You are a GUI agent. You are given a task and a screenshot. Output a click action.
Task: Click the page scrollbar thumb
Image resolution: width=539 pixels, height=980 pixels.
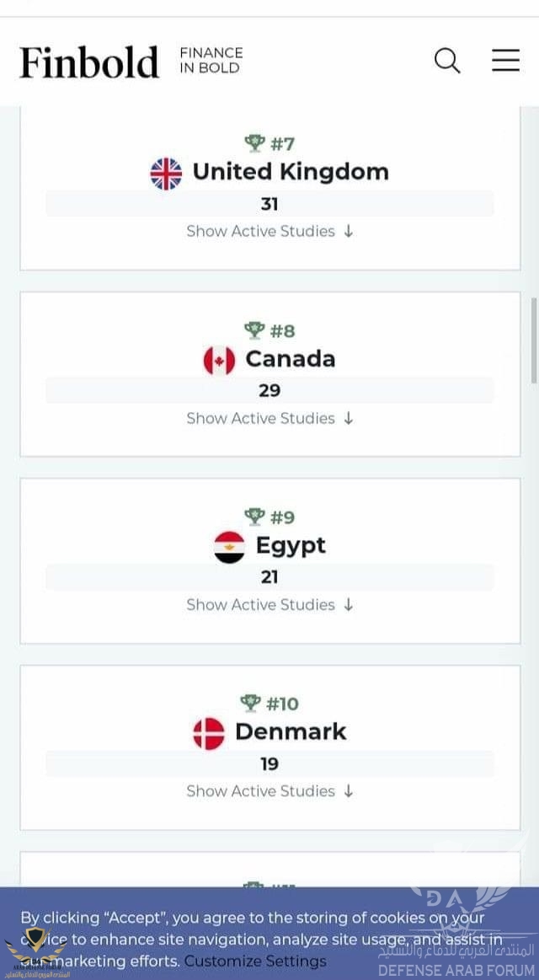pyautogui.click(x=532, y=337)
